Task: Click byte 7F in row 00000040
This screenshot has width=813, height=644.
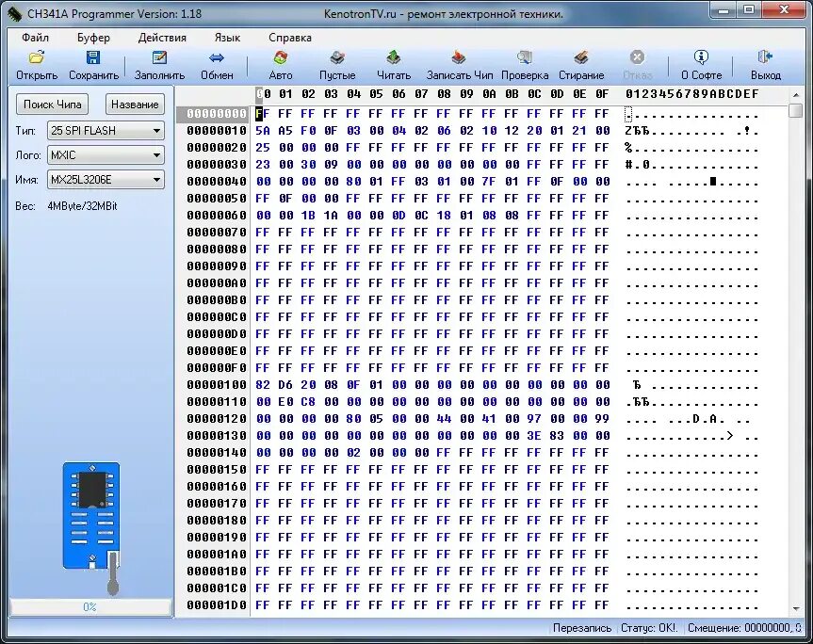Action: click(489, 182)
